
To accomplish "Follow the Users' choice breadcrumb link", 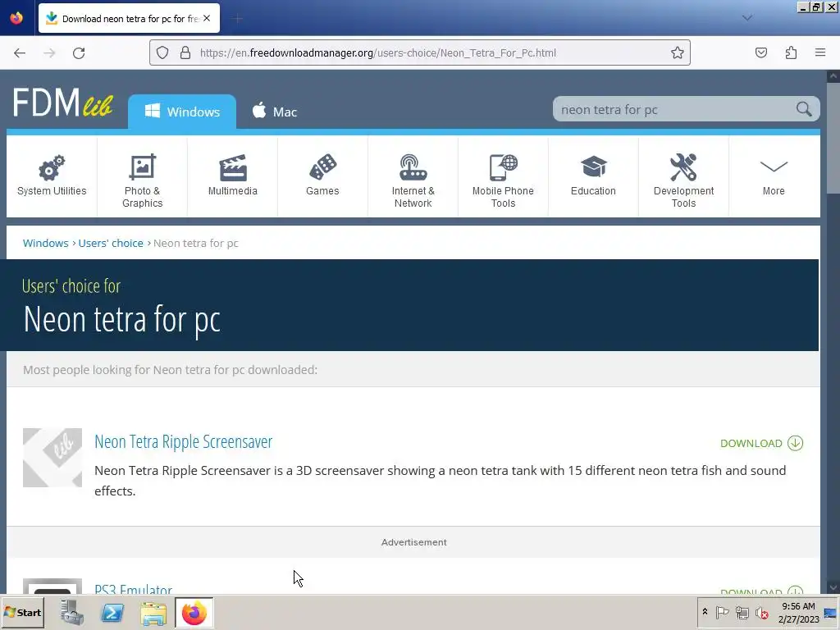I will (111, 243).
